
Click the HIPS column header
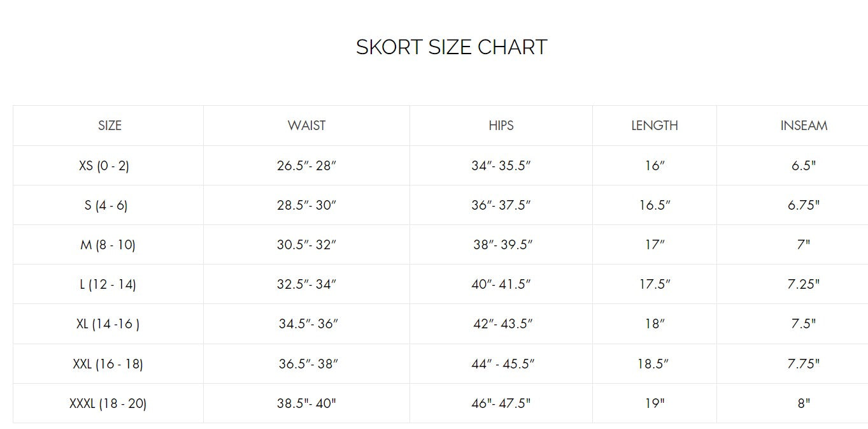click(x=501, y=126)
